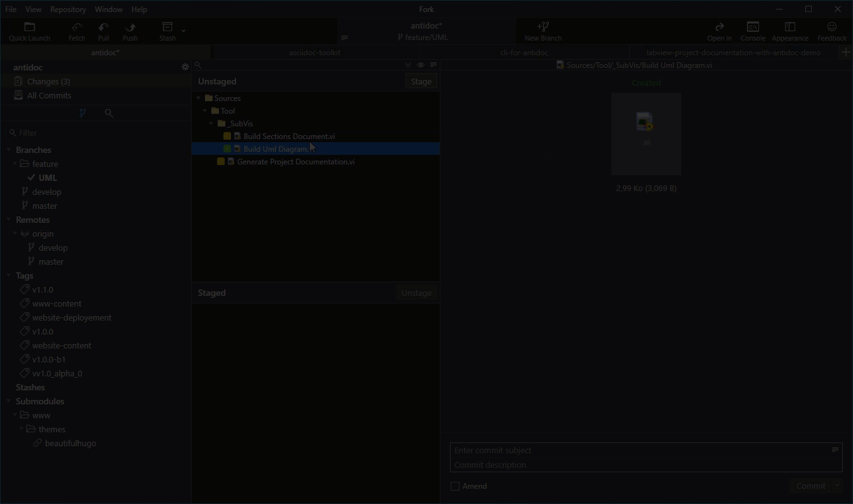
Task: Click the Commit button
Action: tap(811, 486)
